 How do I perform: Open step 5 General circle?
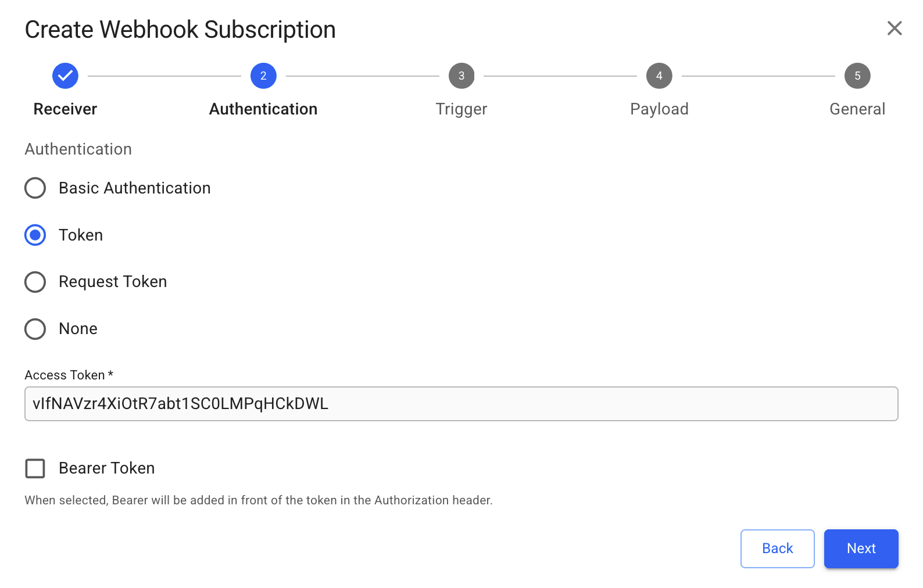(x=857, y=76)
